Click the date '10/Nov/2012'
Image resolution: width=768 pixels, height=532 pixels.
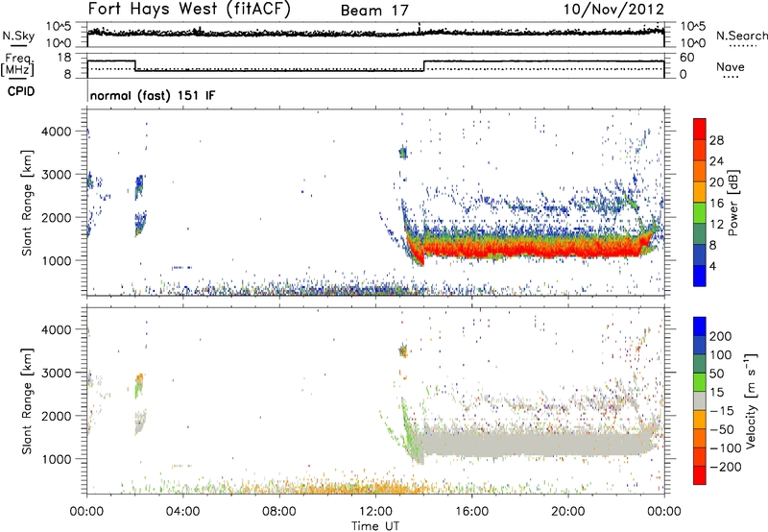613,9
